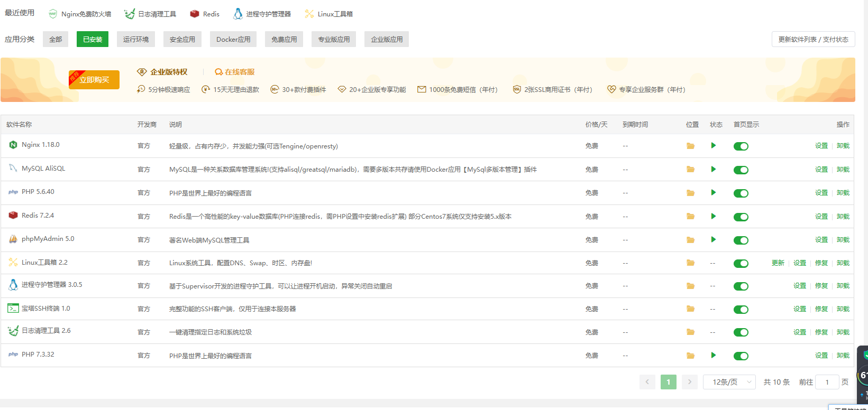The height and width of the screenshot is (410, 868).
Task: Click Redis 7.2.4 status play icon
Action: (714, 216)
